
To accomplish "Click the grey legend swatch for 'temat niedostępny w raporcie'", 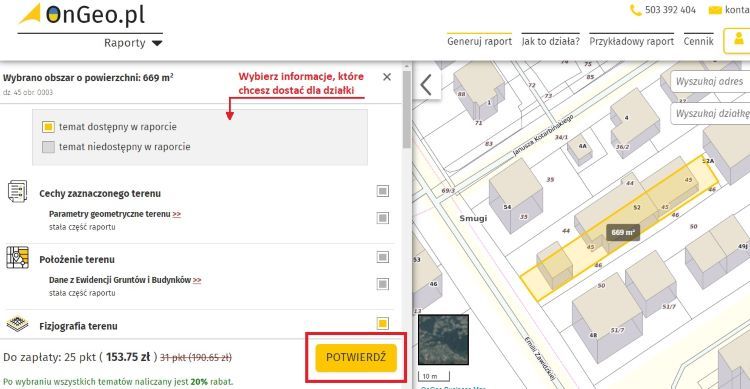I will point(48,146).
